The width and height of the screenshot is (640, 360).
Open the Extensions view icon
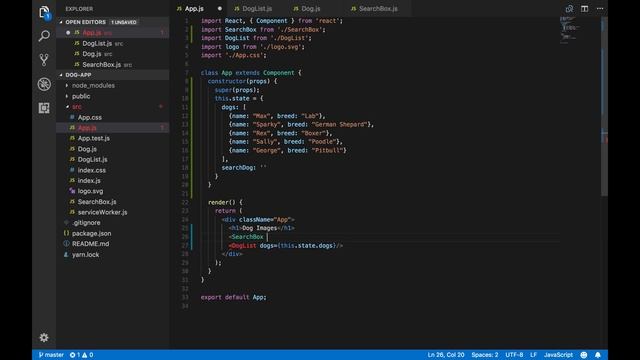44,108
